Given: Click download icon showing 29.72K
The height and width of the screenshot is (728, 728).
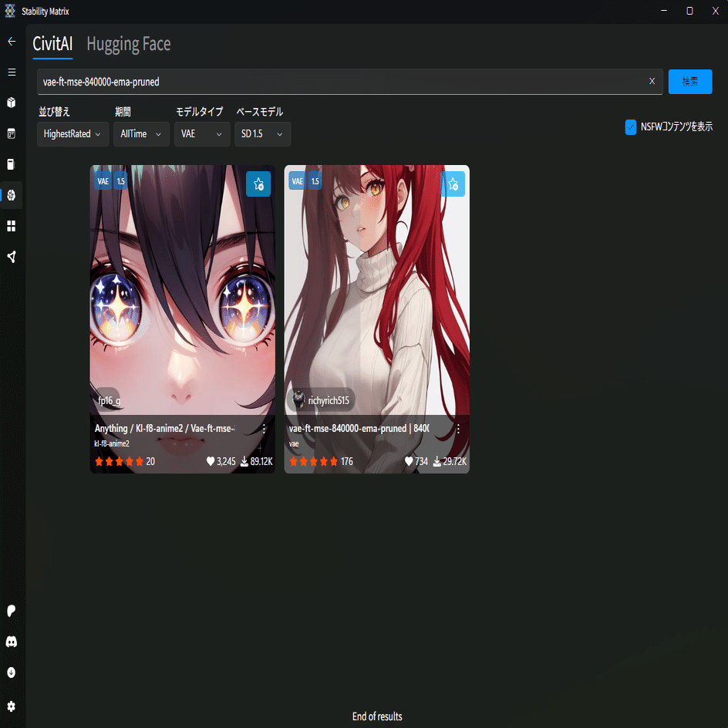Looking at the screenshot, I should point(437,461).
